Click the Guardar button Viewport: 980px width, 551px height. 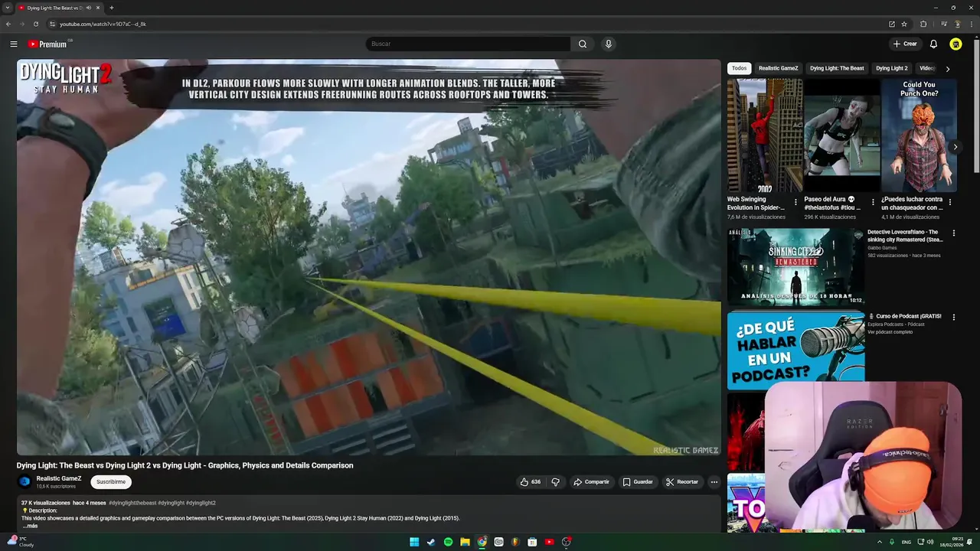(638, 482)
